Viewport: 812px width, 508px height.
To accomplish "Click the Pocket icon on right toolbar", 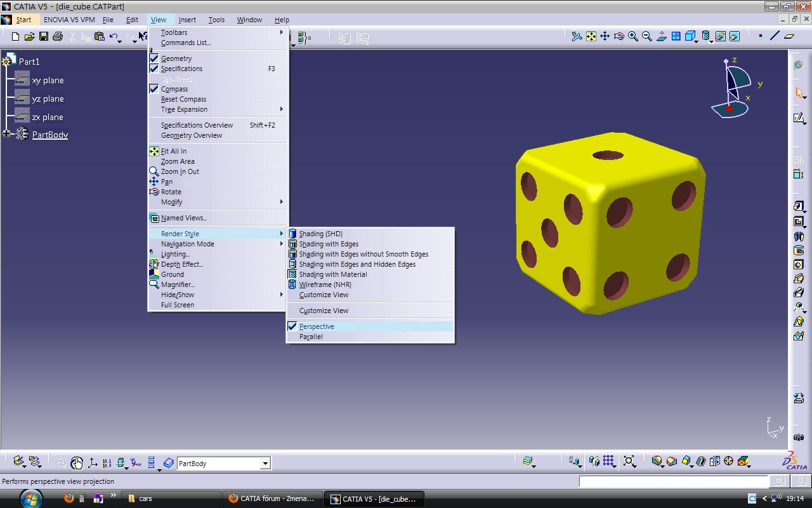I will (x=799, y=222).
